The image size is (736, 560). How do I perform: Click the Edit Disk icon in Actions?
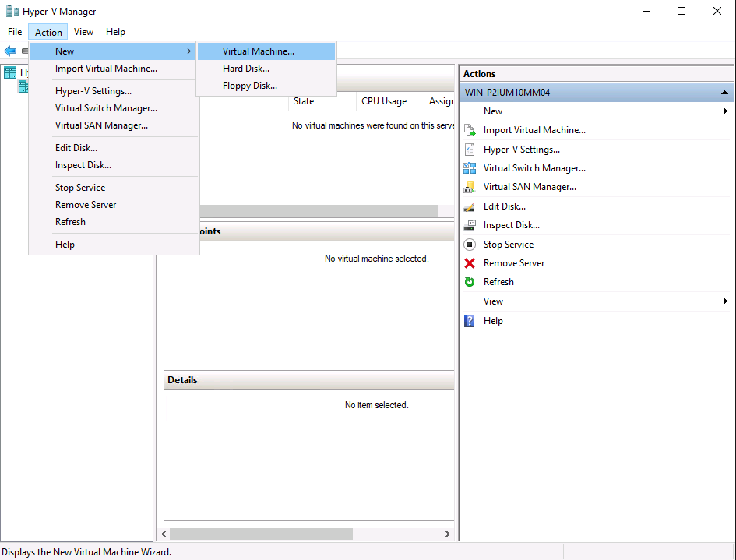(470, 206)
